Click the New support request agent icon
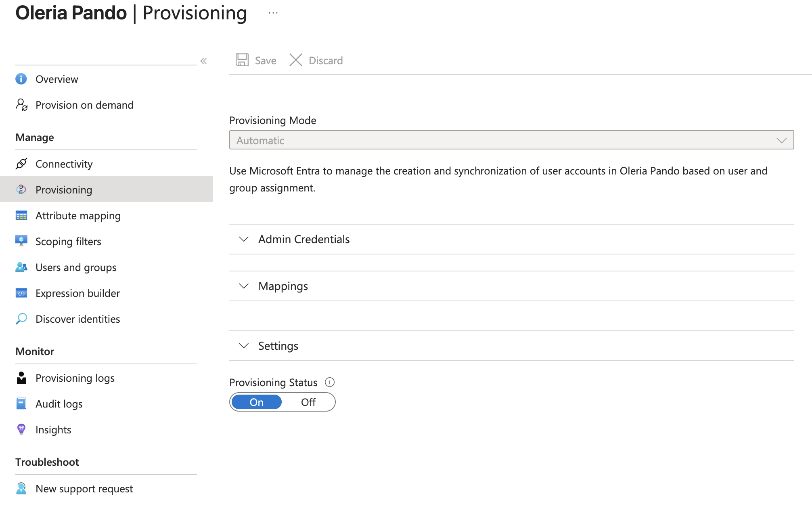 pos(21,488)
